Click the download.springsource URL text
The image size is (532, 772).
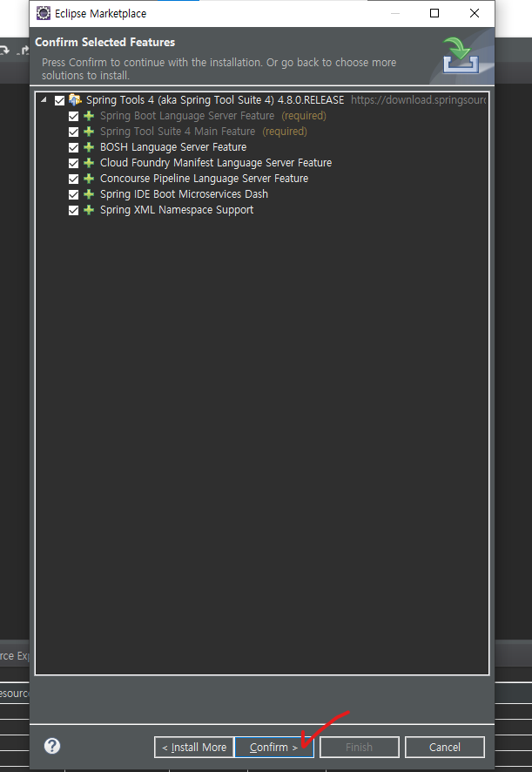418,100
